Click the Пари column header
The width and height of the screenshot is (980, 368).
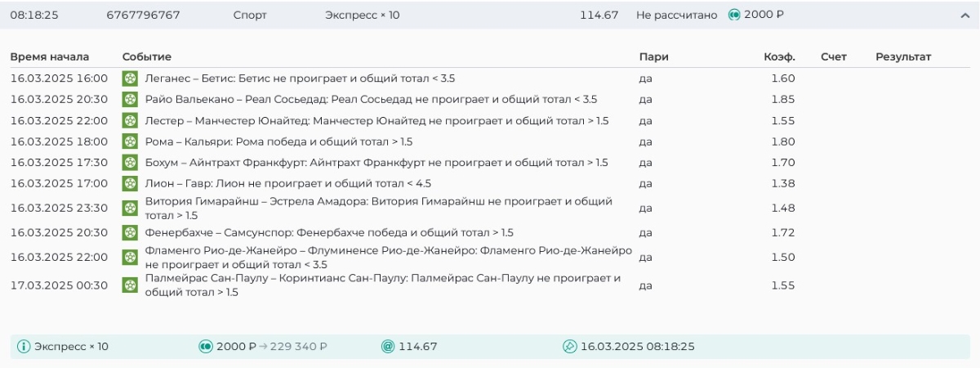point(653,57)
